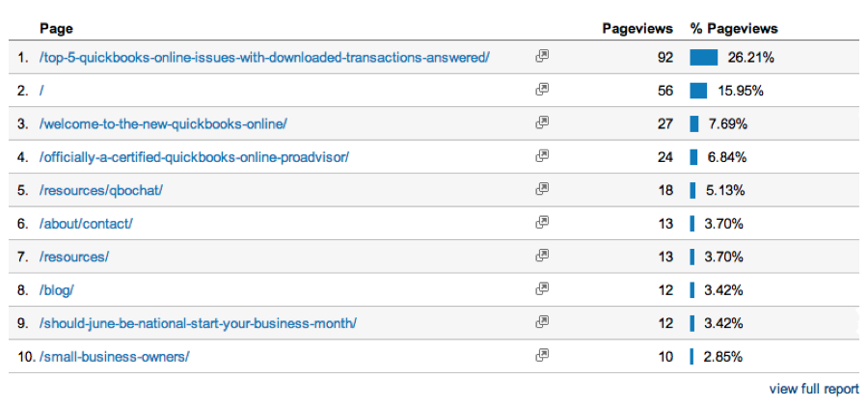Open the /welcome-to-the-new-quickbooks-online/ link
This screenshot has height=407, width=868.
(x=163, y=124)
